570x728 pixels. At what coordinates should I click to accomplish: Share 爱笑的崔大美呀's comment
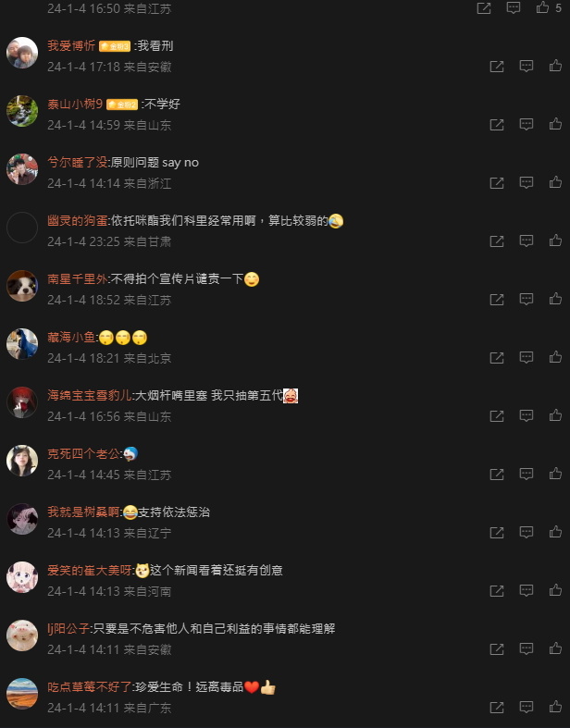[497, 591]
